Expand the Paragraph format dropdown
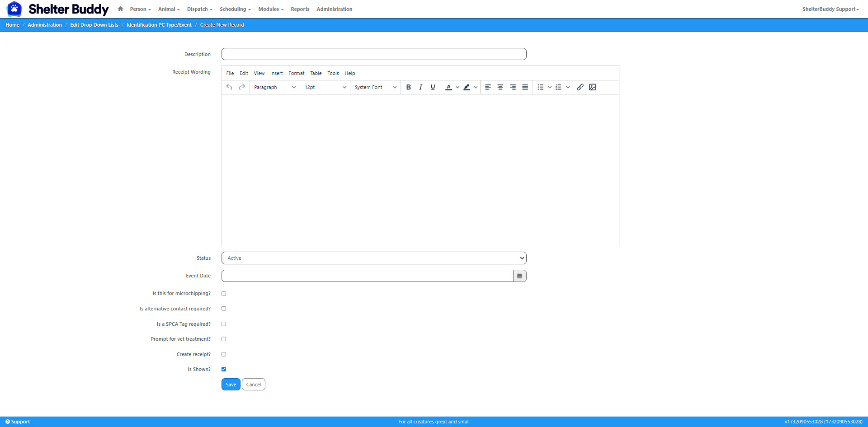Image resolution: width=868 pixels, height=427 pixels. coord(274,87)
